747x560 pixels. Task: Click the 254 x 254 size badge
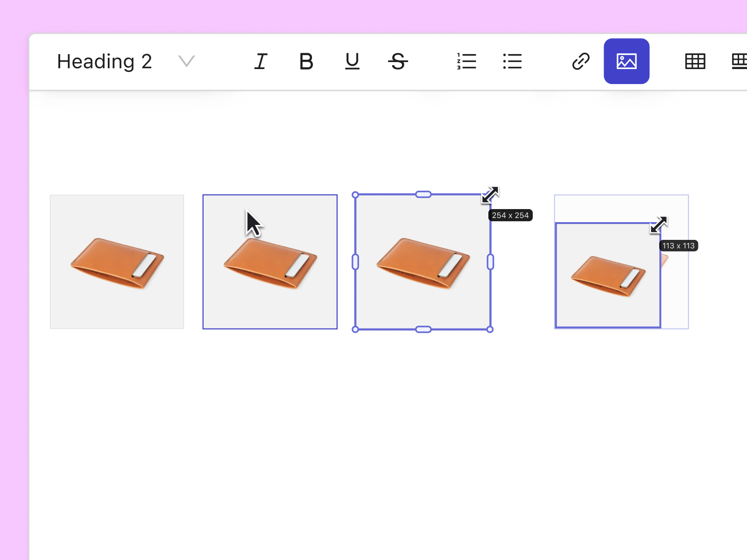click(x=511, y=215)
